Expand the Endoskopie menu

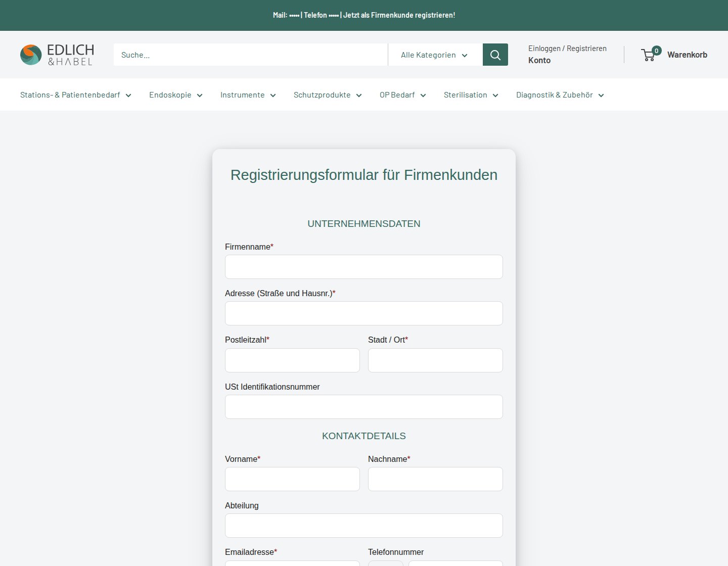point(176,95)
